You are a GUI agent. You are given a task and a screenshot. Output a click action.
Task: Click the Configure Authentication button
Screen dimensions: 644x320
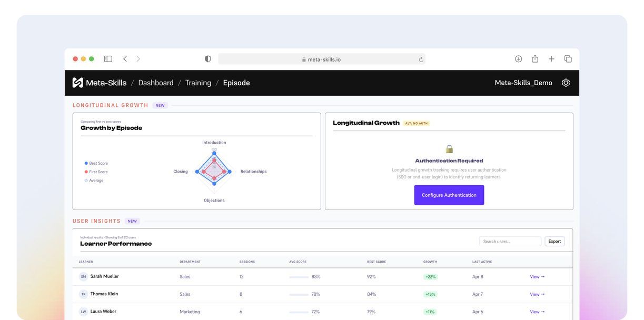[x=449, y=195]
